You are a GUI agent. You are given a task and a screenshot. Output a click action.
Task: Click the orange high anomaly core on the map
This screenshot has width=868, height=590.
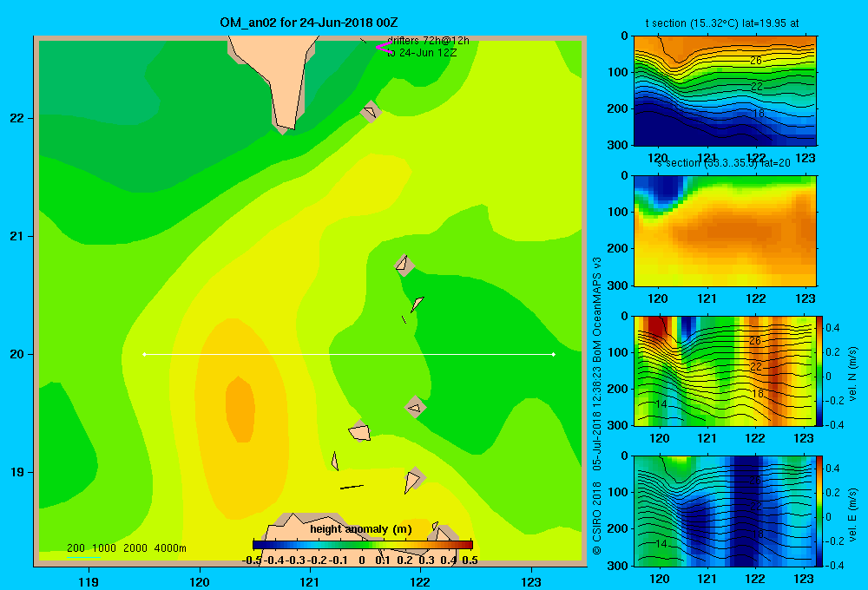tap(240, 410)
